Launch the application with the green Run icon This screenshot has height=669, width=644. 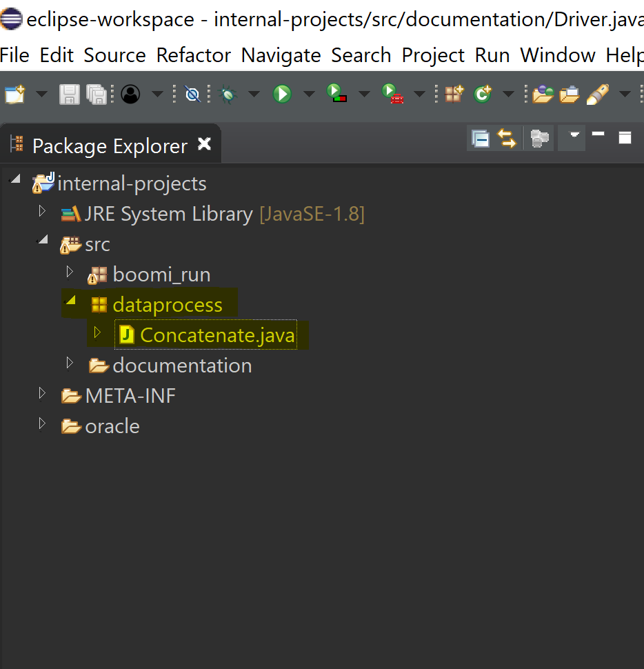281,92
